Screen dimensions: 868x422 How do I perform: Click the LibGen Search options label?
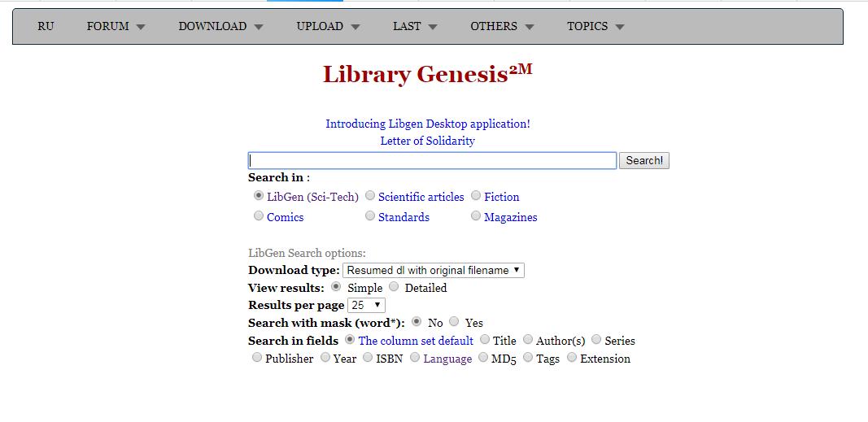click(x=307, y=254)
